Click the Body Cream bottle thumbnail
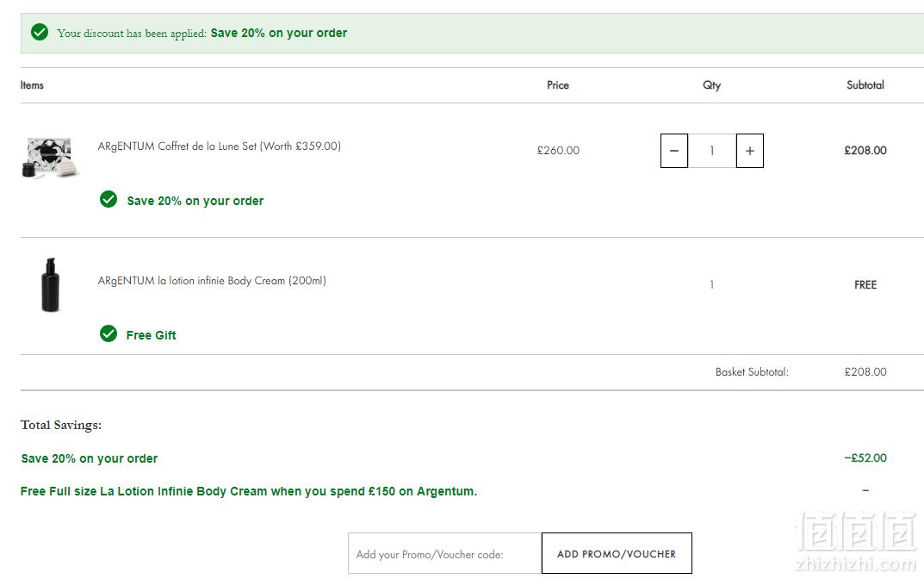This screenshot has height=579, width=924. (51, 285)
